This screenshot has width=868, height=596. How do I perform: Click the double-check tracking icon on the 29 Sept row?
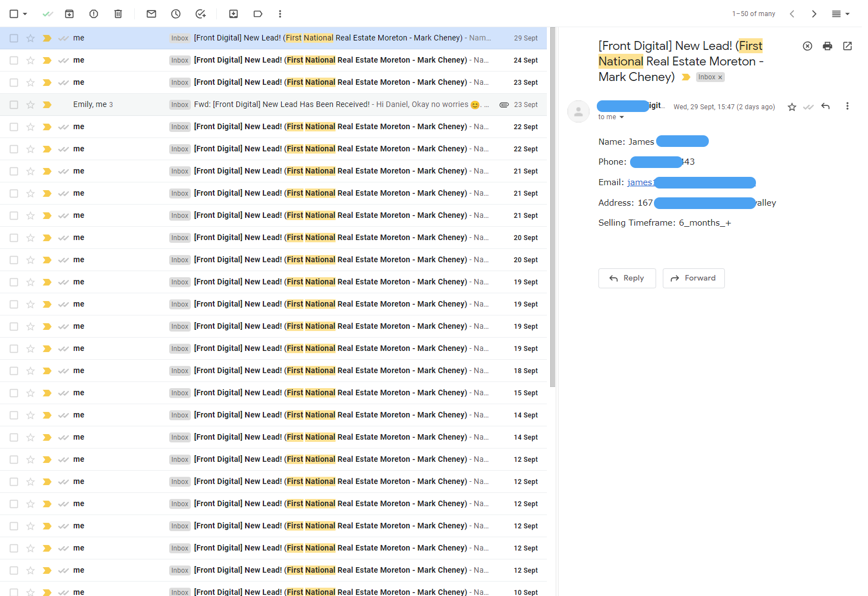pos(64,38)
